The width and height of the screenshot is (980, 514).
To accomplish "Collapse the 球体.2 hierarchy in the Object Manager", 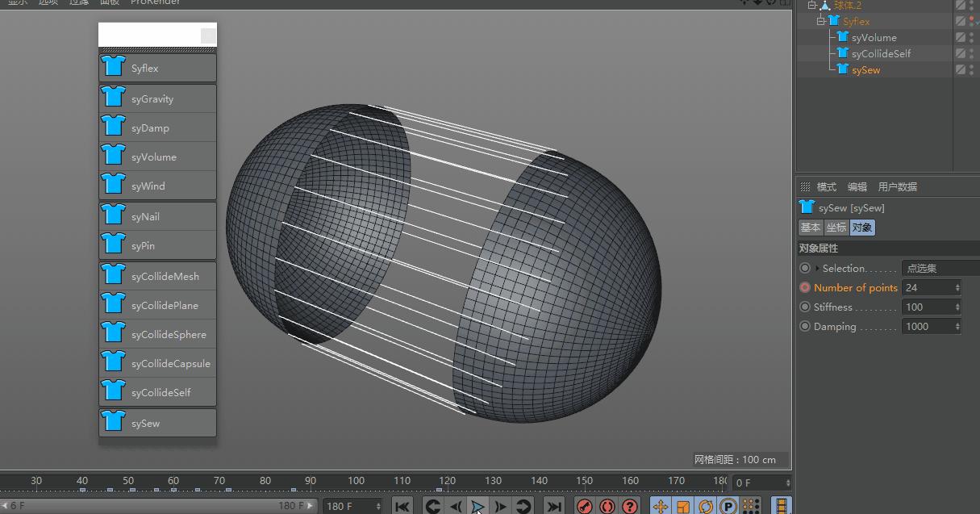I will coord(811,6).
